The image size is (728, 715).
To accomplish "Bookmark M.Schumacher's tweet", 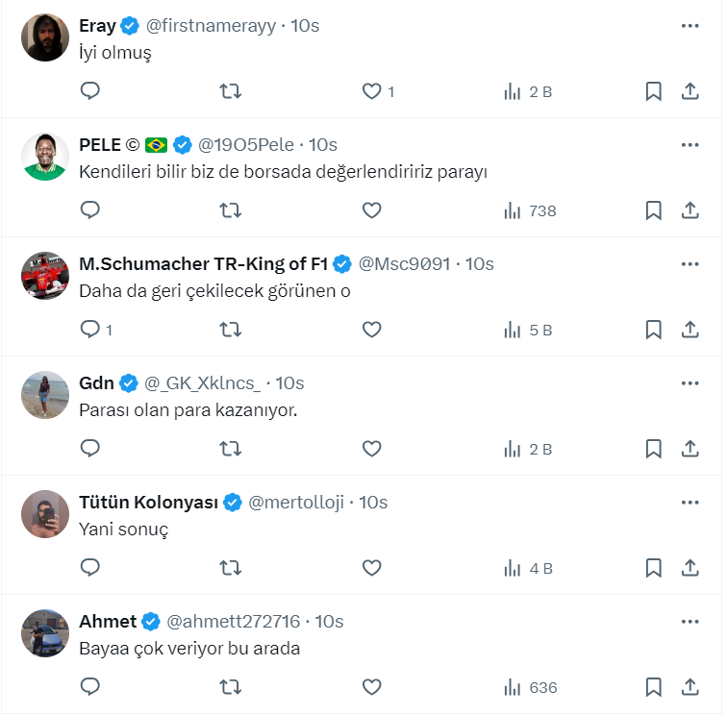I will point(653,330).
